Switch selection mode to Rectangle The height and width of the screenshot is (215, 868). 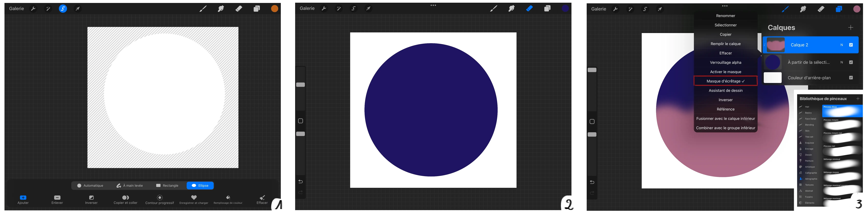[167, 186]
